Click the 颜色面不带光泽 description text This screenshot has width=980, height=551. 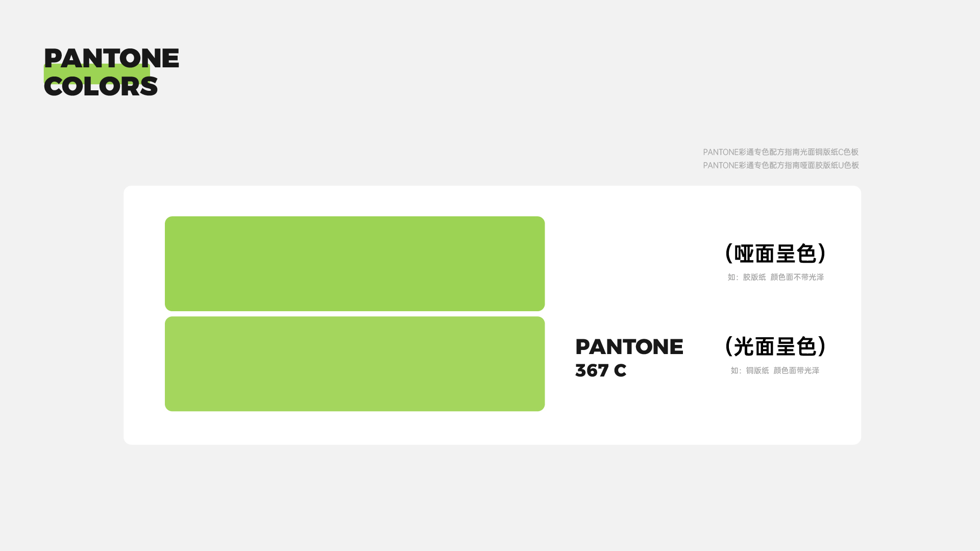[797, 277]
